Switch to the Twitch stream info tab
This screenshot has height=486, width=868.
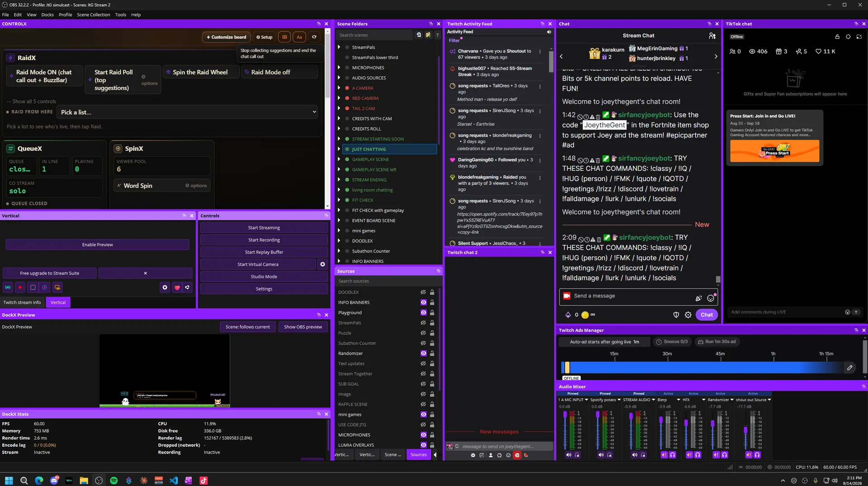point(22,303)
